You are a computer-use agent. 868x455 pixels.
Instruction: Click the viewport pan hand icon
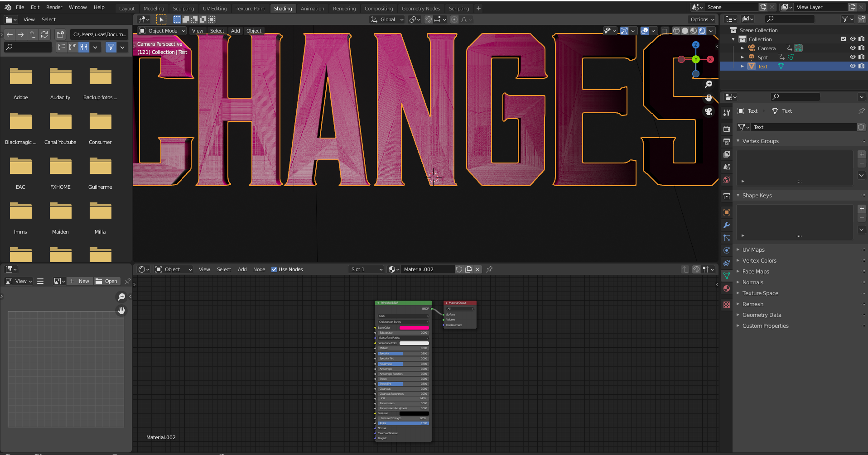tap(709, 98)
